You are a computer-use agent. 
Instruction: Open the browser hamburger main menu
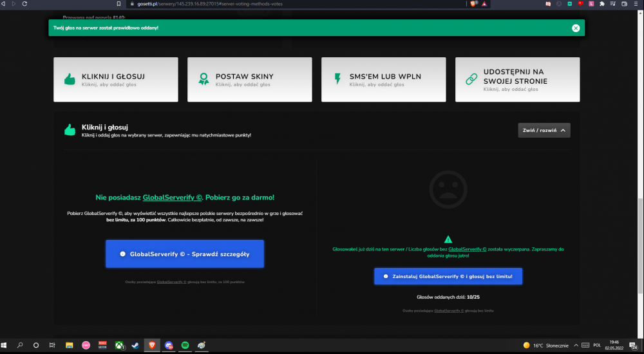click(x=636, y=4)
